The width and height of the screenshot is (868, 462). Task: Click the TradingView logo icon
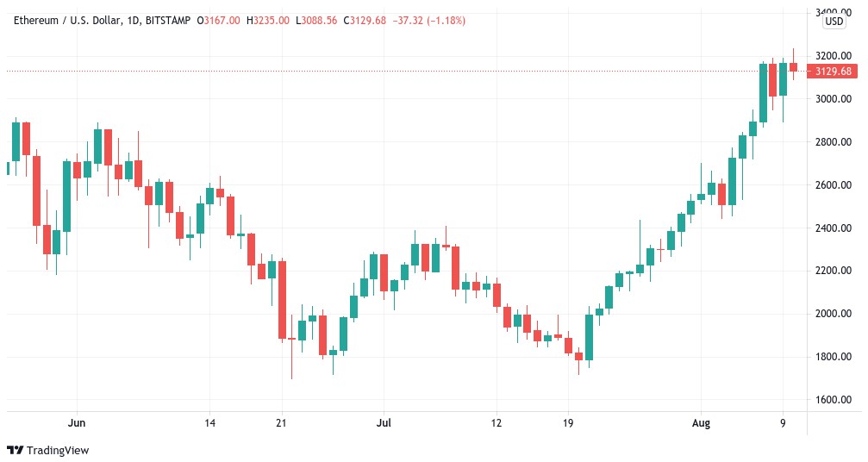[x=15, y=450]
